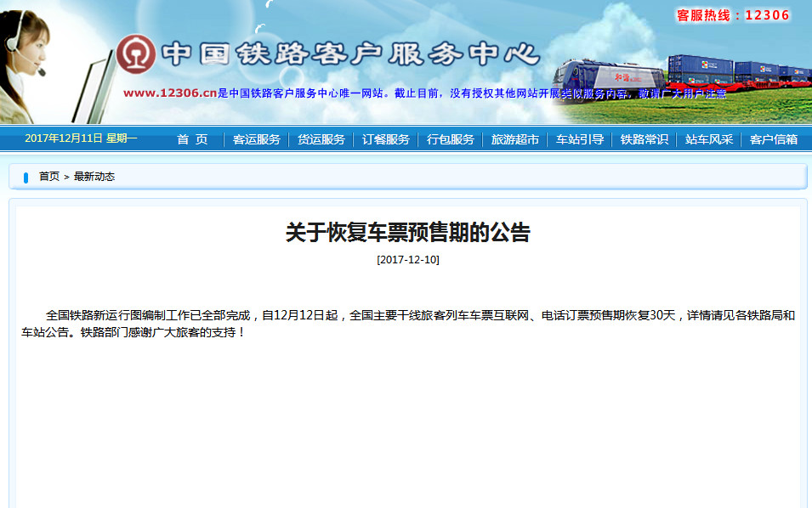The width and height of the screenshot is (812, 508).
Task: Browse the 铁路常识 section
Action: coord(643,139)
